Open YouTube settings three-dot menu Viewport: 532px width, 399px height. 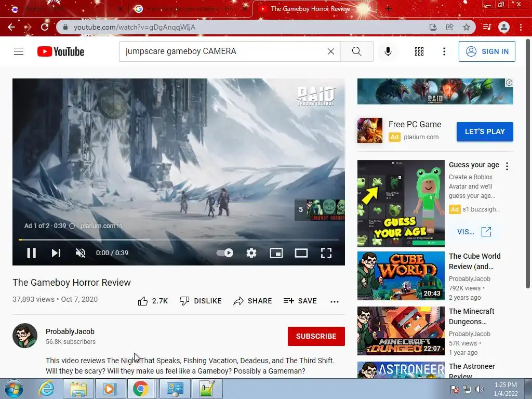click(x=444, y=51)
